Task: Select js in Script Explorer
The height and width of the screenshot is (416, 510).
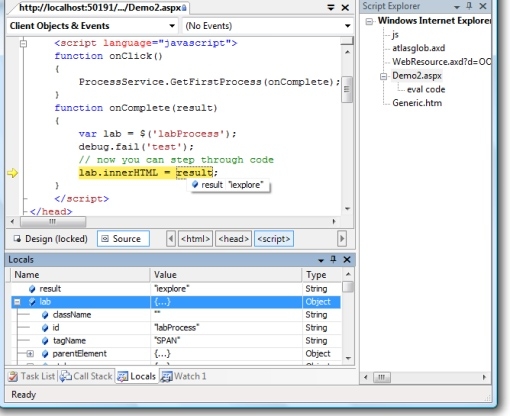Action: click(395, 35)
